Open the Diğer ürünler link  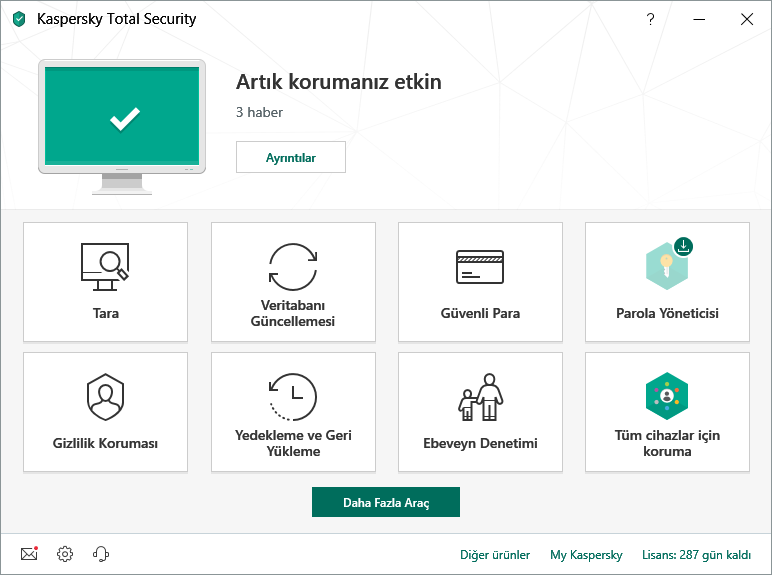pos(494,555)
